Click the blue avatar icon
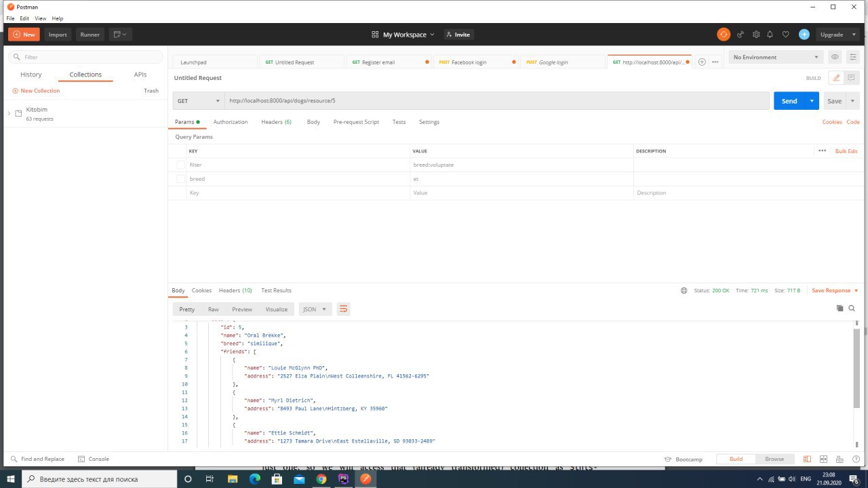This screenshot has width=868, height=488. point(804,35)
